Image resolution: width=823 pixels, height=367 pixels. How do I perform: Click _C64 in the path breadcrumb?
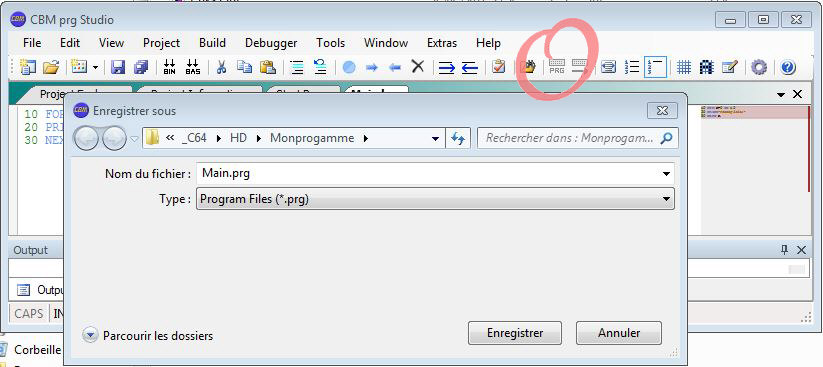(194, 138)
